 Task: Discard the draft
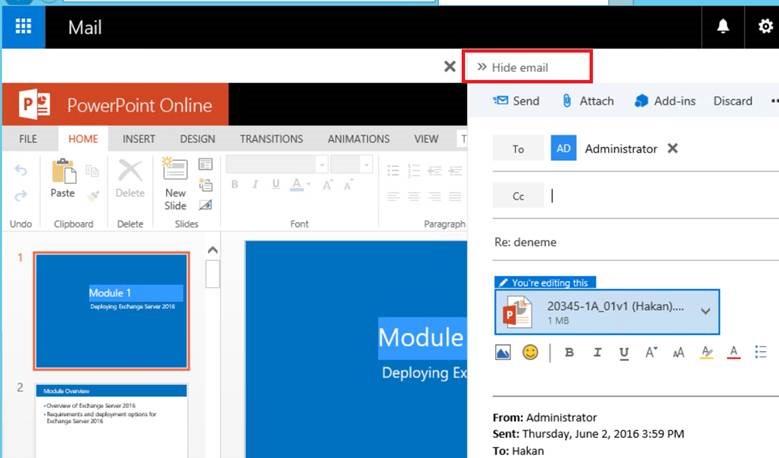point(732,101)
